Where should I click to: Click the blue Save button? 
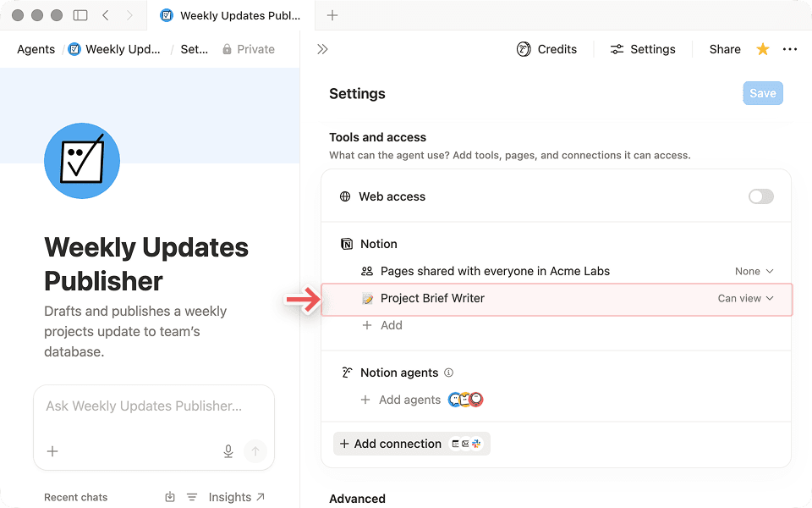pyautogui.click(x=763, y=93)
